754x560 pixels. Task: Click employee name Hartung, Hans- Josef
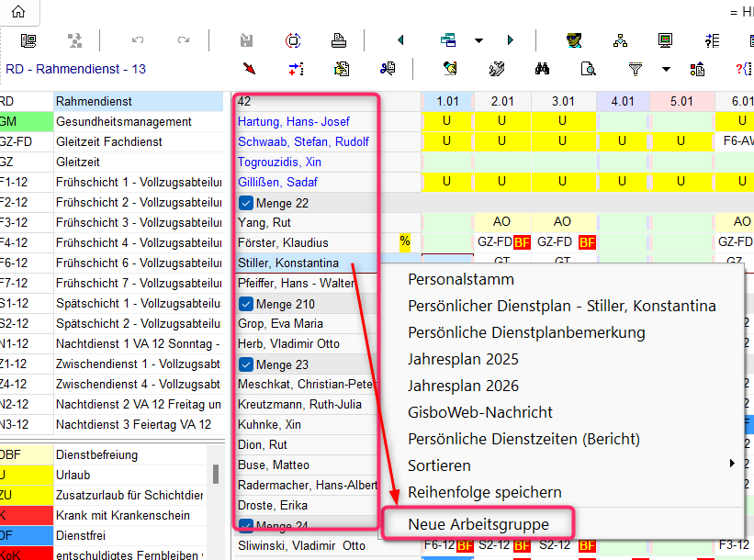pyautogui.click(x=294, y=122)
